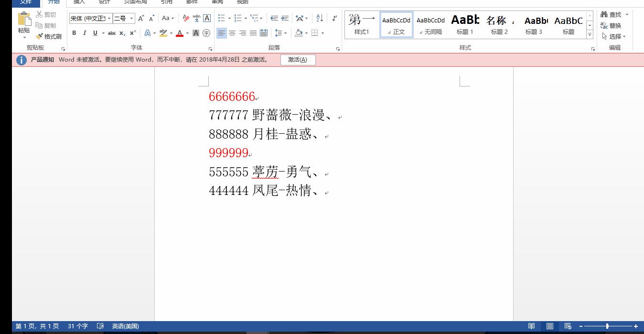Click the Justify alignment icon

pyautogui.click(x=253, y=33)
